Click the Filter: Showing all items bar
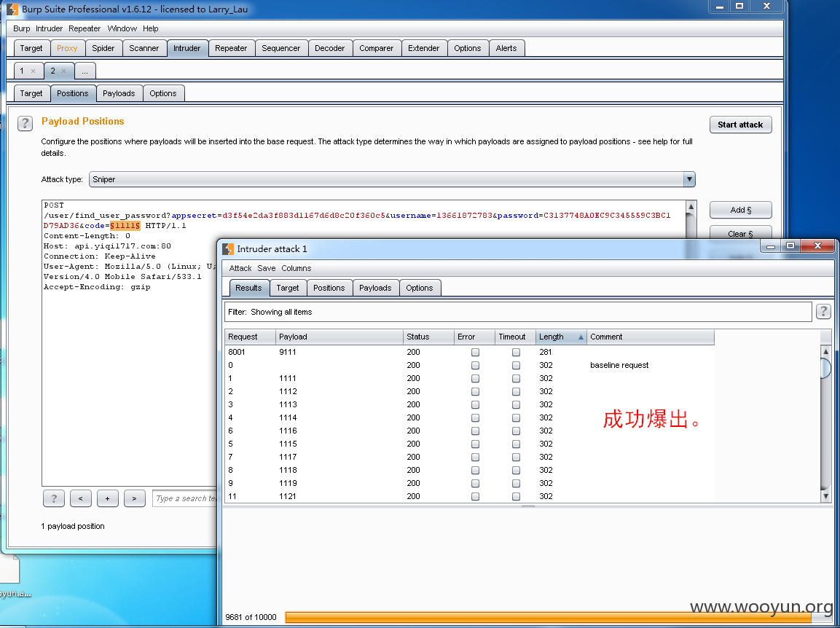Viewport: 840px width, 628px height. coord(518,312)
